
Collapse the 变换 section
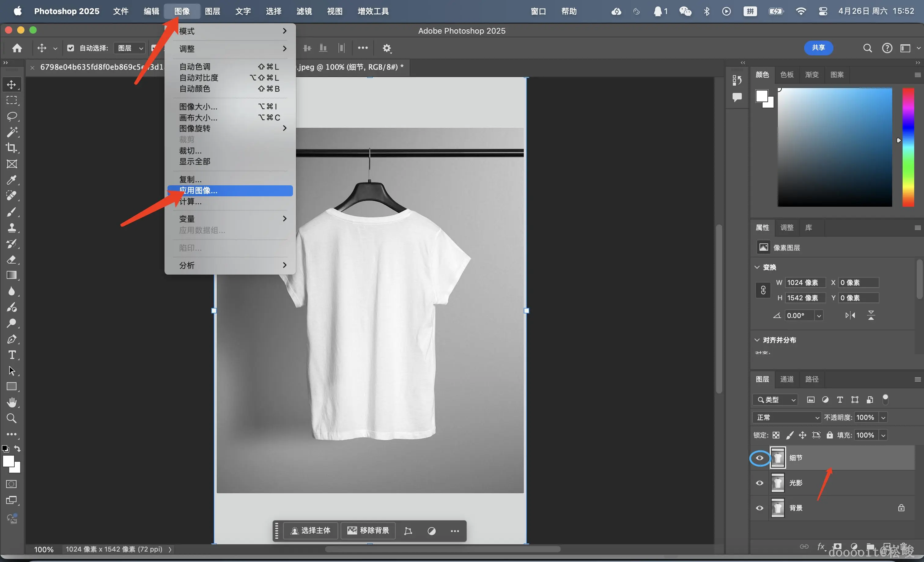coord(757,267)
